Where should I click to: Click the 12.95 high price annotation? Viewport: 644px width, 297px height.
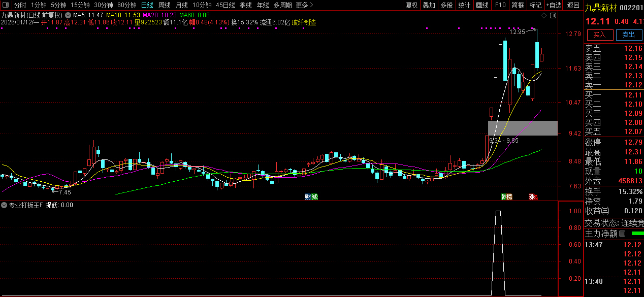tap(517, 31)
